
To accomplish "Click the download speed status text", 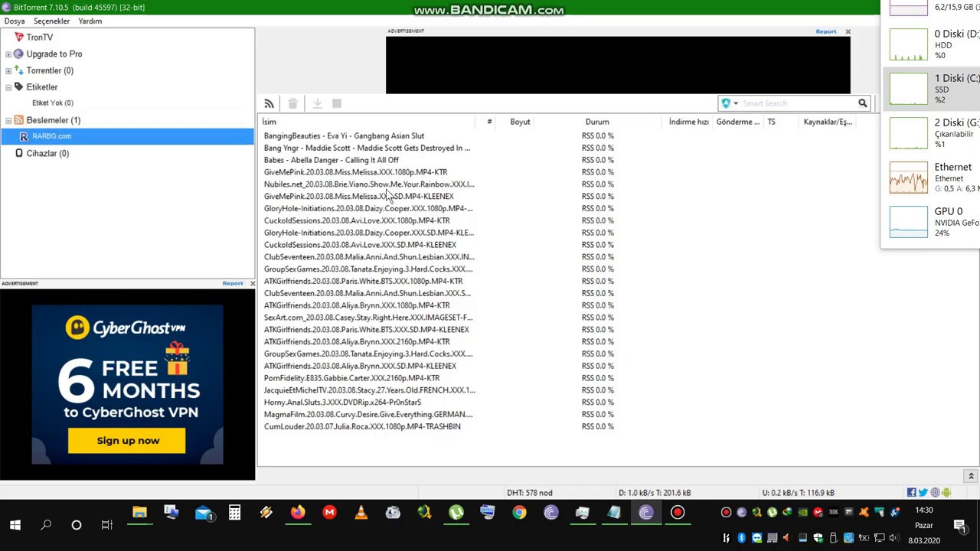I will click(x=655, y=493).
